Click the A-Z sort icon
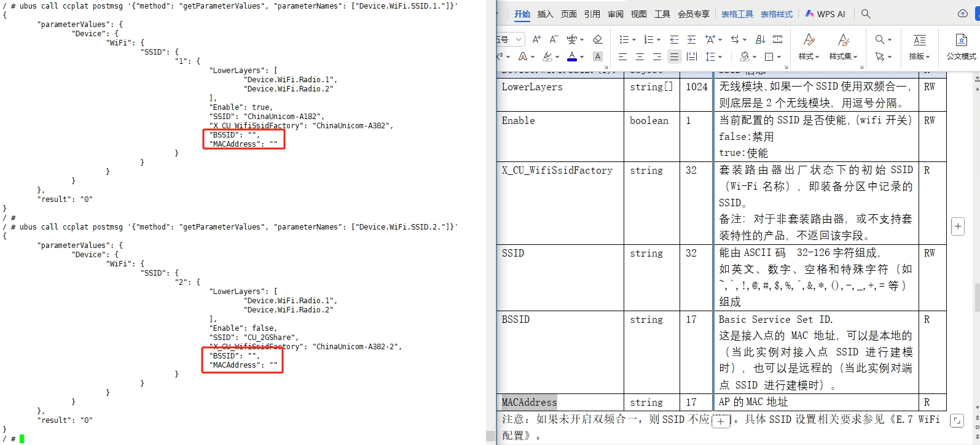 pyautogui.click(x=760, y=39)
